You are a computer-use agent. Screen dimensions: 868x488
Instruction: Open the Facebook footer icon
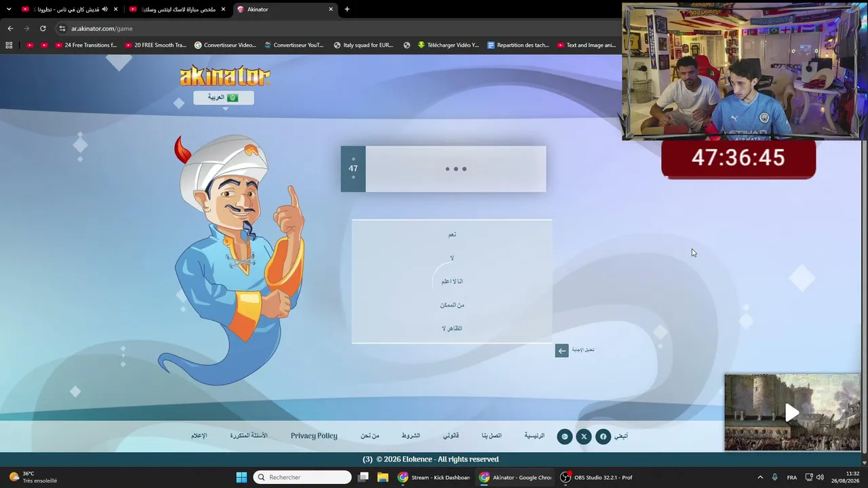[603, 436]
